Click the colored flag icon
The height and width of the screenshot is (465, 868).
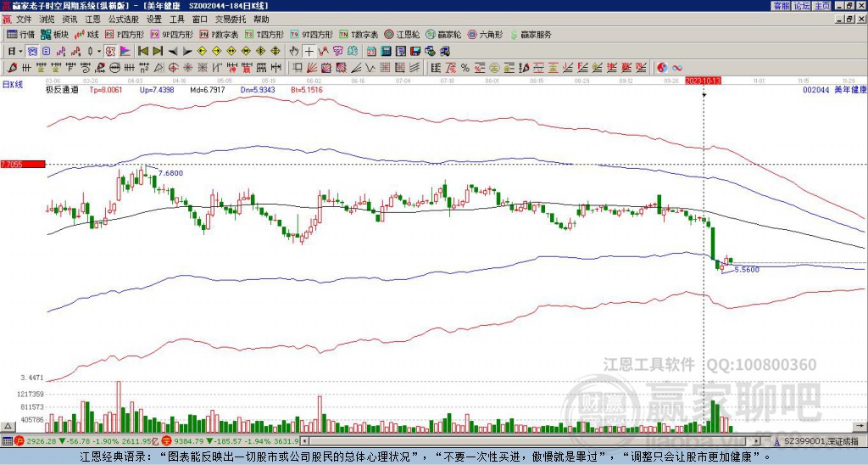[x=125, y=51]
